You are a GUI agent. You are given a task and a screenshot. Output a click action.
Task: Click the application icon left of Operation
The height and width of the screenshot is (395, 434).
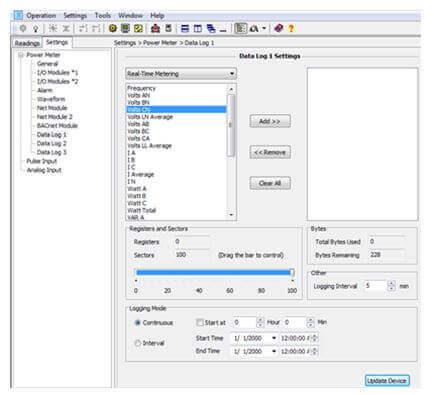tap(19, 16)
